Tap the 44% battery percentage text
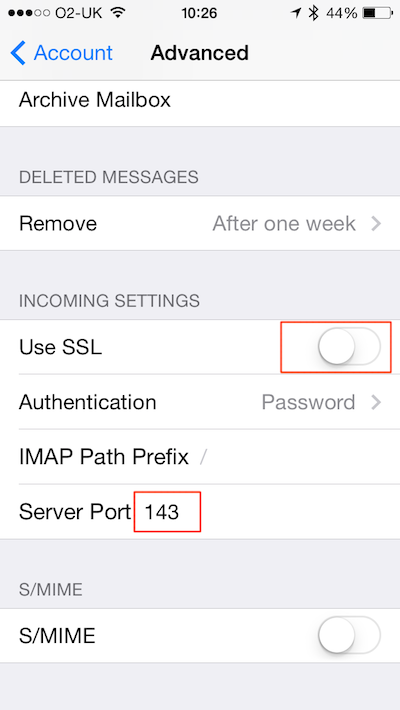 tap(342, 13)
